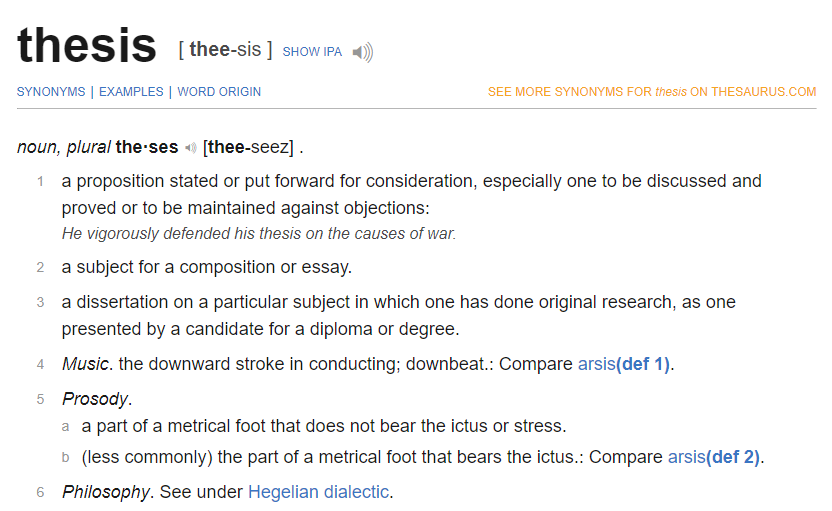Click the bold plural form the·ses

click(x=146, y=148)
